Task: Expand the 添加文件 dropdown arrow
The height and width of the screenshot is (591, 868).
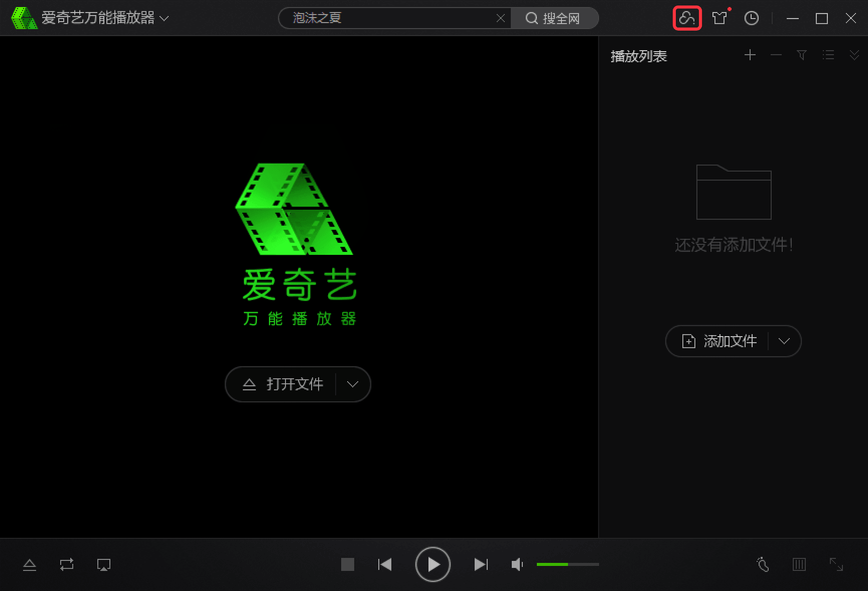Action: (x=784, y=341)
